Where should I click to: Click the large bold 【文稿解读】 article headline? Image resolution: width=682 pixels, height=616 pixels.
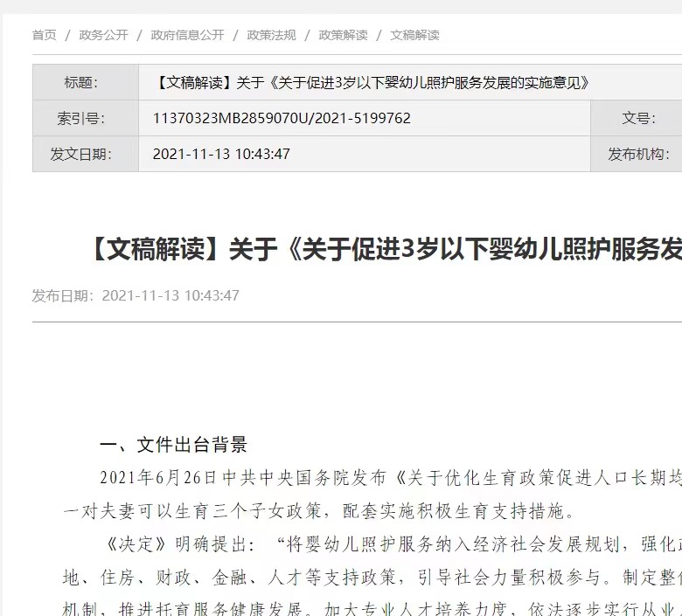[385, 250]
